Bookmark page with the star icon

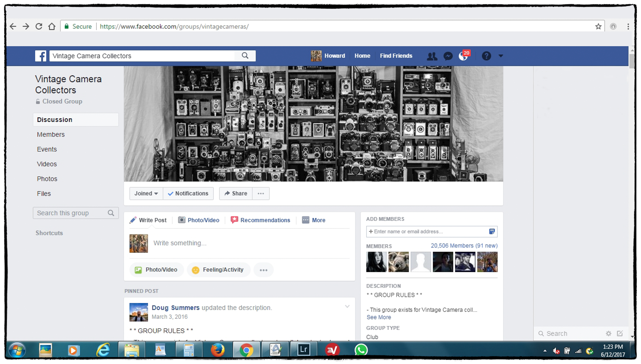click(x=598, y=27)
